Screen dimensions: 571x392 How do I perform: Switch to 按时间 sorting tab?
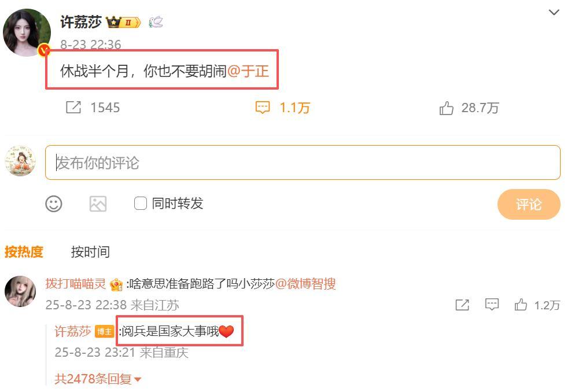90,252
